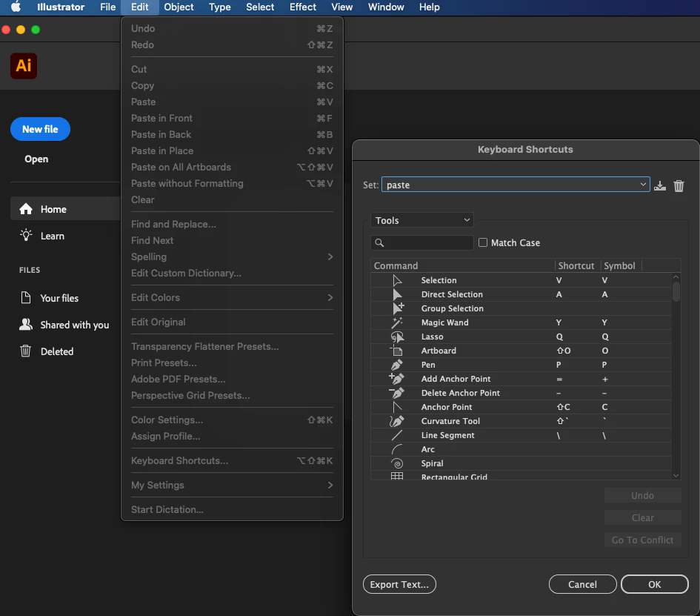Image resolution: width=700 pixels, height=616 pixels.
Task: Open the Effect menu
Action: coord(303,7)
